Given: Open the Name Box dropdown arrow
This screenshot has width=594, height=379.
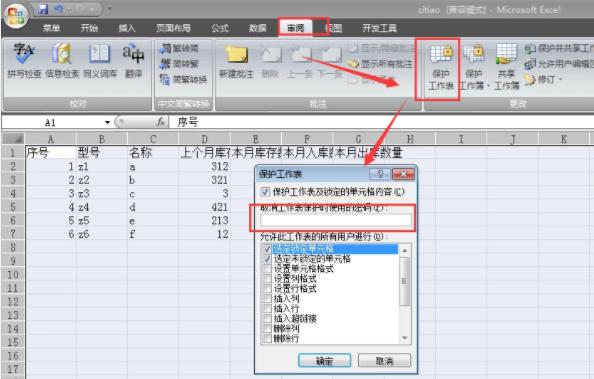Looking at the screenshot, I should (x=107, y=122).
